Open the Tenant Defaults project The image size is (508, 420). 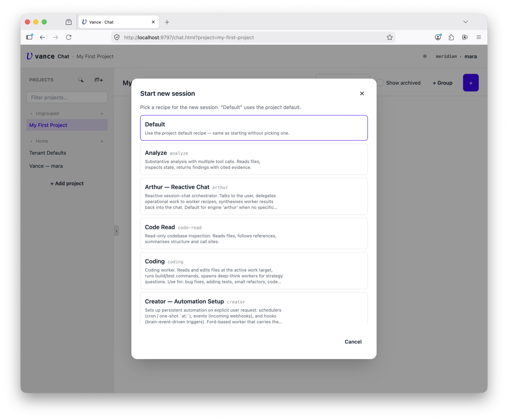click(x=48, y=153)
